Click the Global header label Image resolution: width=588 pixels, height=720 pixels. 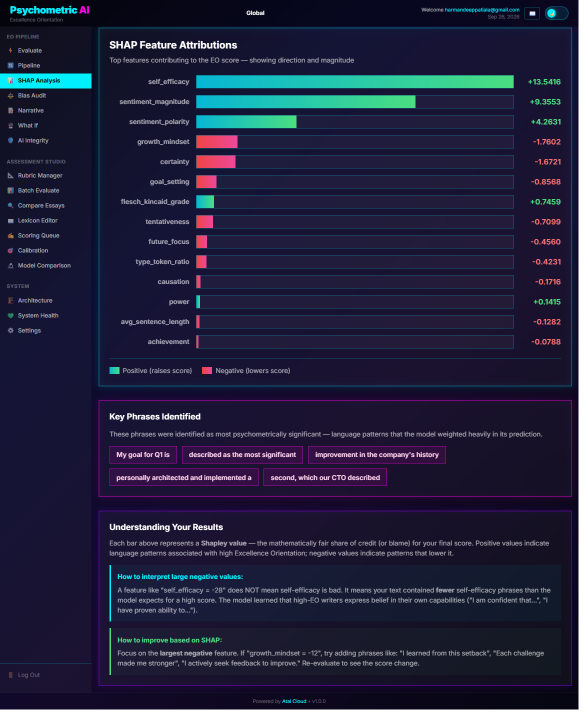255,13
